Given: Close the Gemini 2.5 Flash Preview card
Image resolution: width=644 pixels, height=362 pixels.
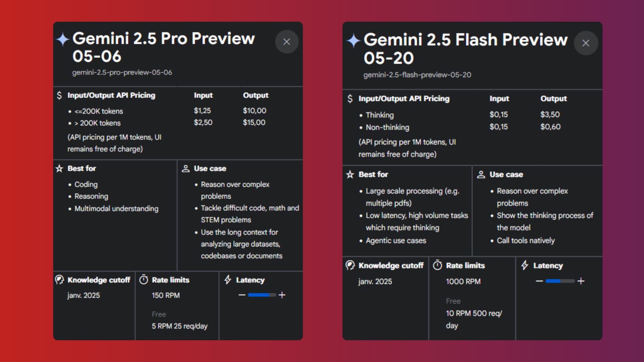Looking at the screenshot, I should 586,43.
